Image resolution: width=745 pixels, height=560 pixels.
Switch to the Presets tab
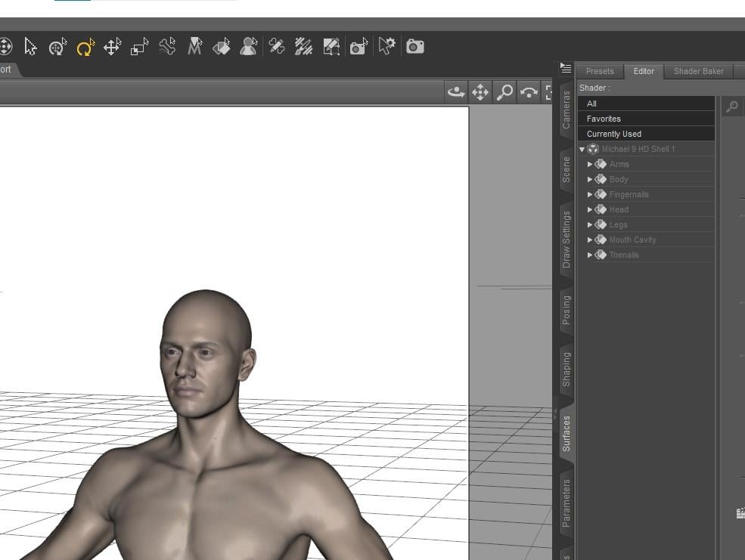[x=600, y=71]
